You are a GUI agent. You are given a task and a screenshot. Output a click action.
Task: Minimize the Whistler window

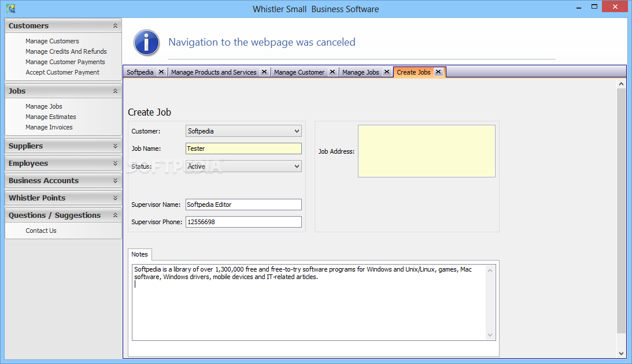tap(579, 7)
